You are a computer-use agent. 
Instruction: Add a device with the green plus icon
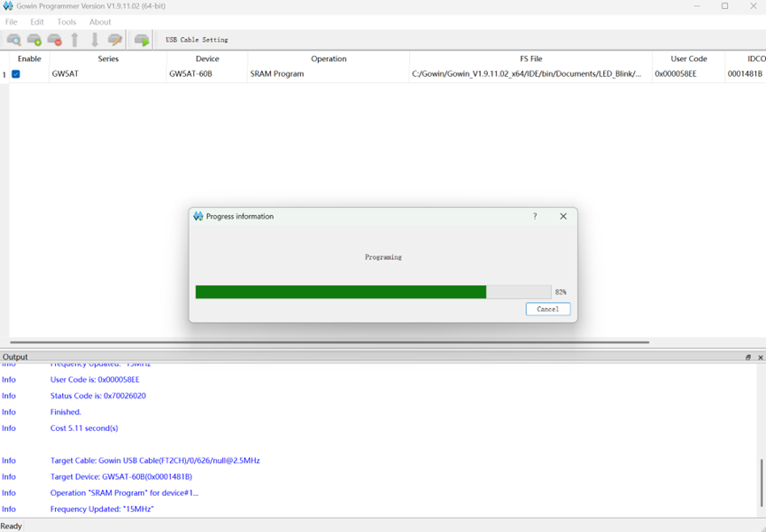[35, 40]
